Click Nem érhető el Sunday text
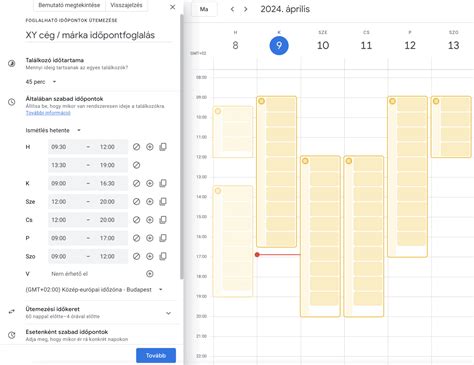The width and height of the screenshot is (474, 365). point(69,274)
